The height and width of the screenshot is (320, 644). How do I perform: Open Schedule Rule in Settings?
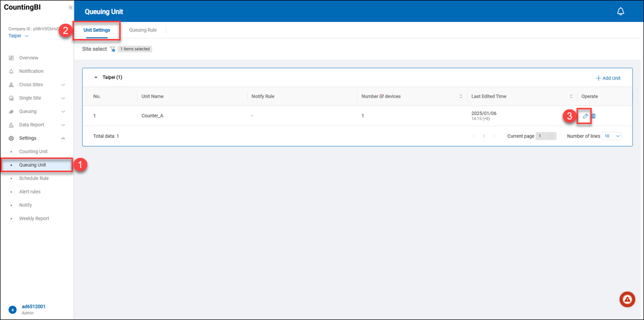pos(33,178)
